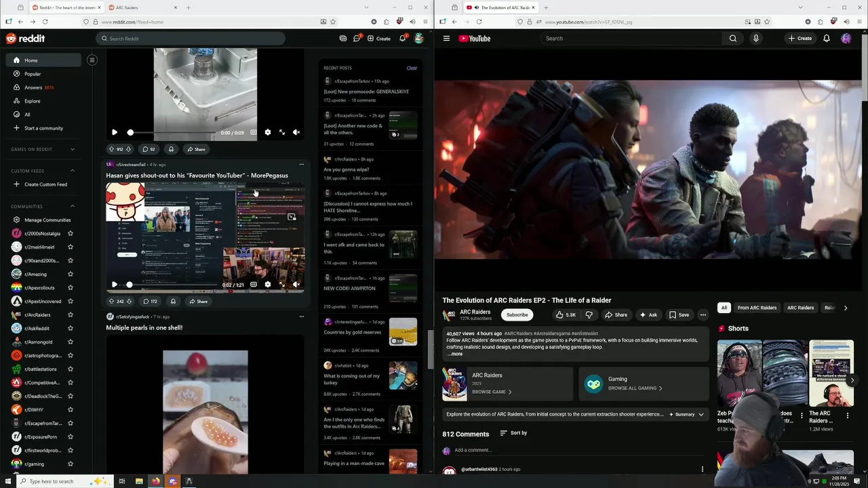Open overflow menu on Hasan shout-out post
Screen dimensions: 868x488
pos(302,165)
